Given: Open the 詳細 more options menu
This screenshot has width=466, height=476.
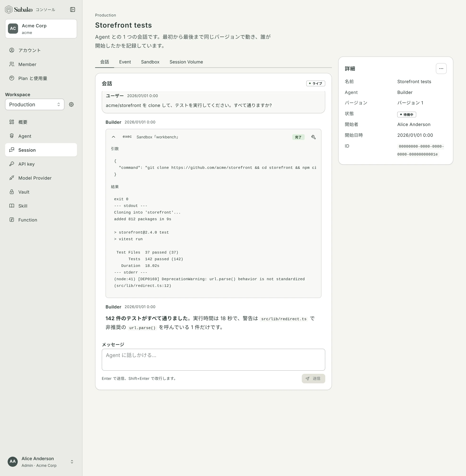Looking at the screenshot, I should [441, 69].
